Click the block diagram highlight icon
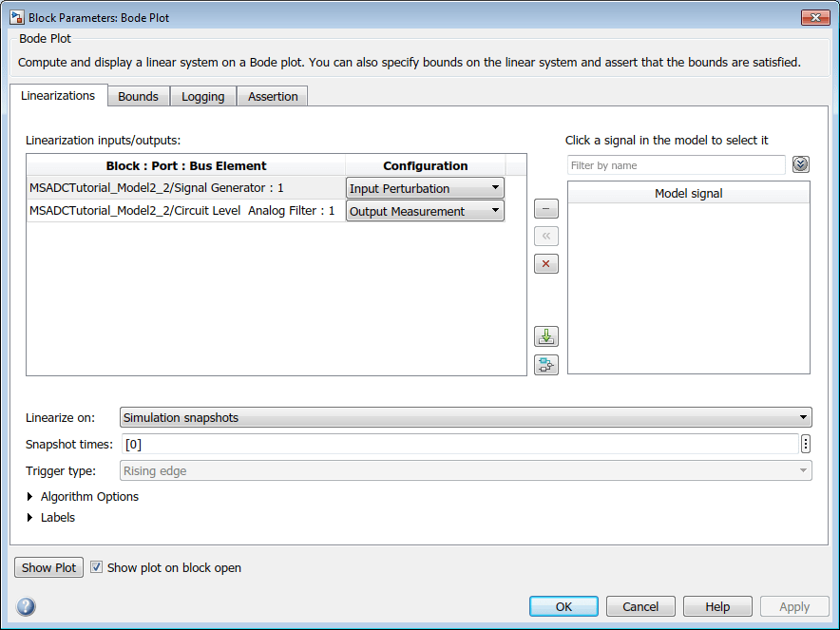Screen dimensions: 840x630 click(546, 364)
